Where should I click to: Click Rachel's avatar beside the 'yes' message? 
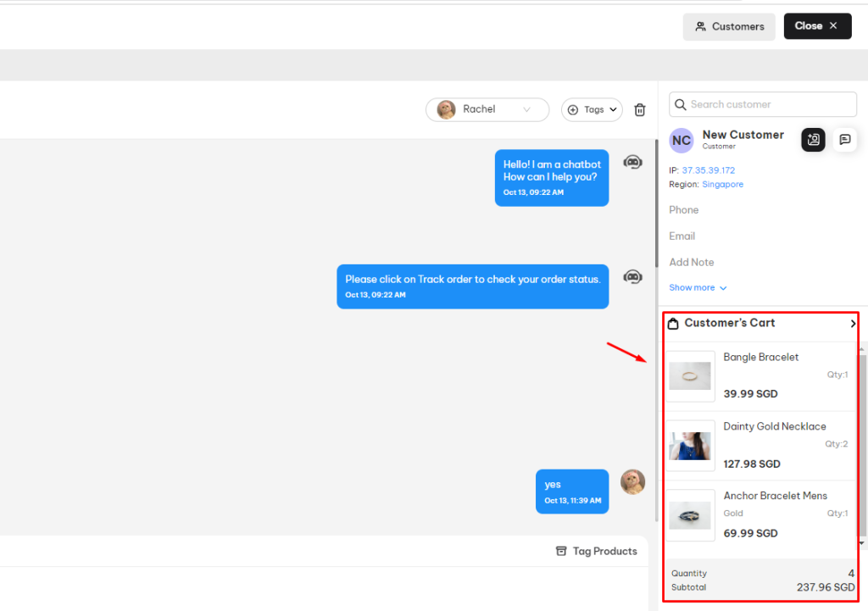(x=632, y=481)
